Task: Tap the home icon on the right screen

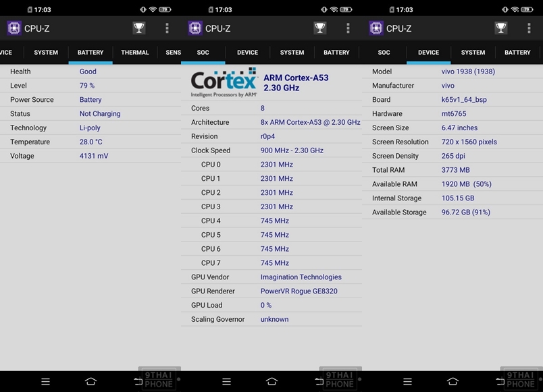Action: [x=452, y=381]
